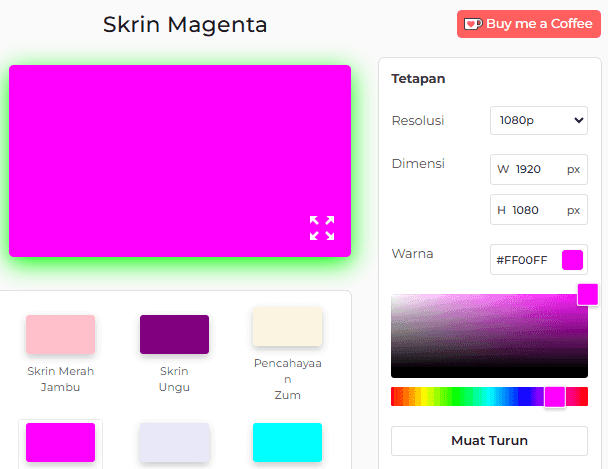Click the hue slider magenta handle
608x469 pixels.
coord(554,396)
